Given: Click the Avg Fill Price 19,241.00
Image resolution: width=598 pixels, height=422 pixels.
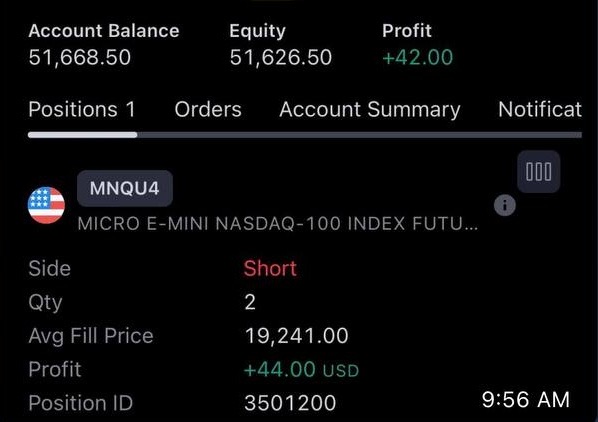Looking at the screenshot, I should tap(296, 336).
